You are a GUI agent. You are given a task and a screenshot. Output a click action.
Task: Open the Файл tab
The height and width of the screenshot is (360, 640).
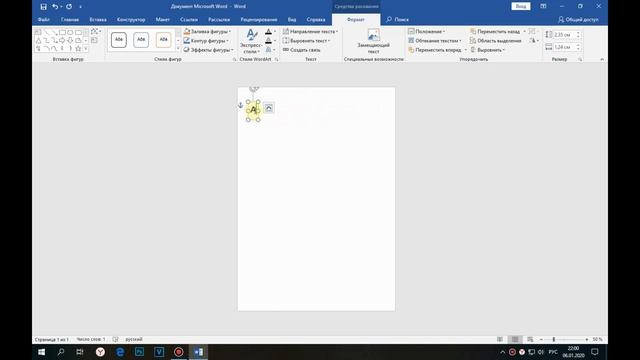coord(44,20)
